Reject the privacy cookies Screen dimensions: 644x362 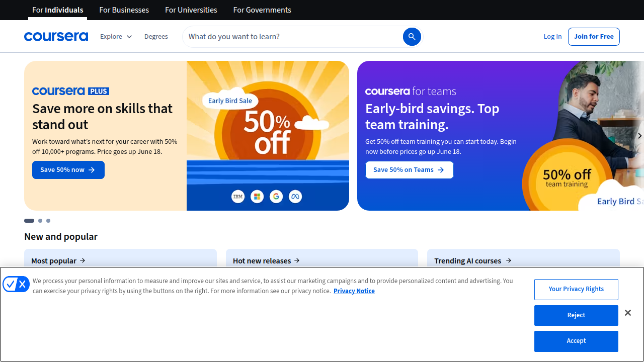pyautogui.click(x=576, y=315)
